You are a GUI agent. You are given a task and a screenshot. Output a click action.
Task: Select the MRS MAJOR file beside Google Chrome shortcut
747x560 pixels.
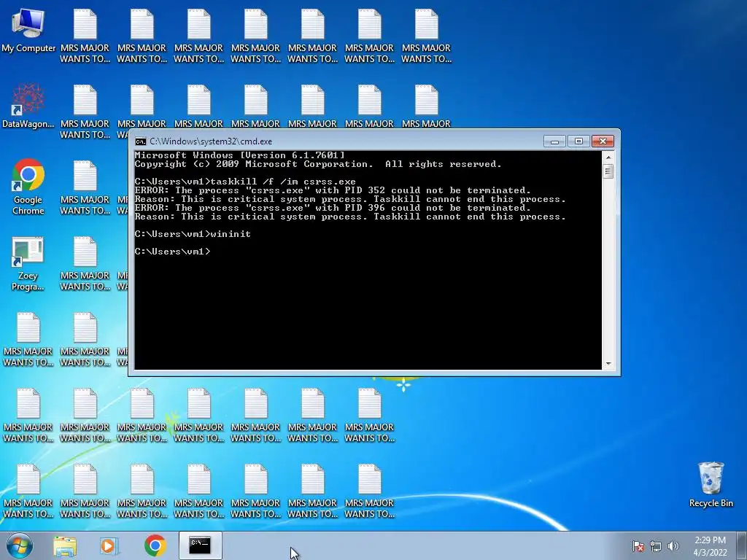(x=85, y=187)
